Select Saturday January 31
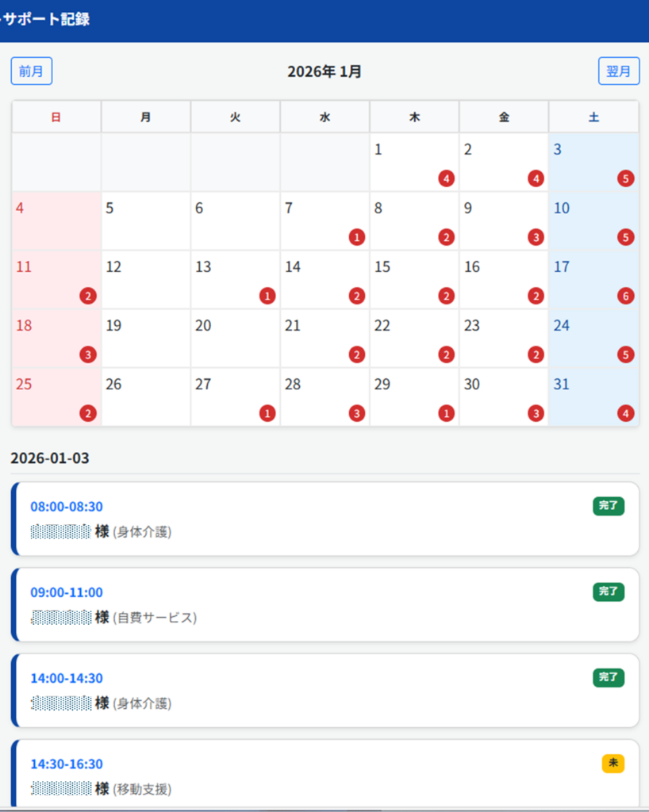The image size is (649, 812). click(x=593, y=396)
